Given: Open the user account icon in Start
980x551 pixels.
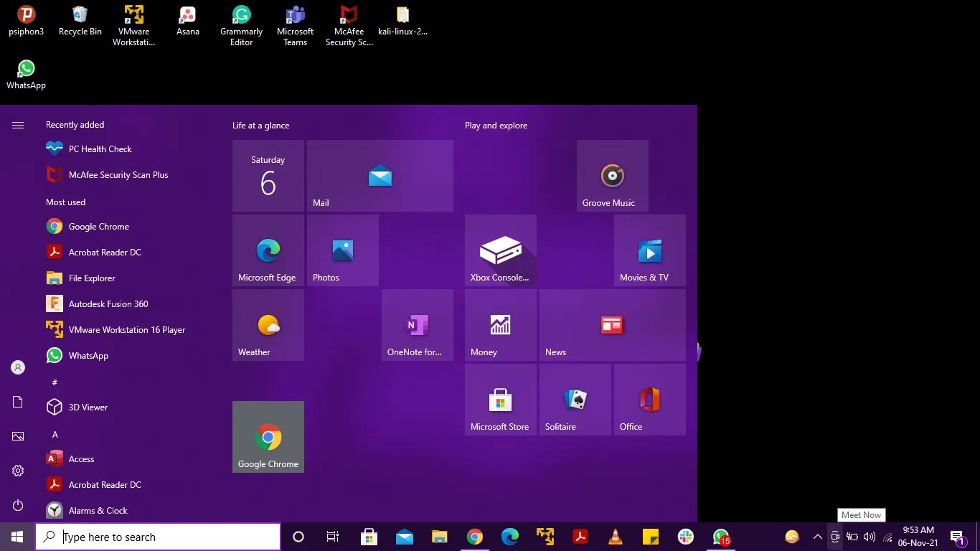Looking at the screenshot, I should [18, 367].
